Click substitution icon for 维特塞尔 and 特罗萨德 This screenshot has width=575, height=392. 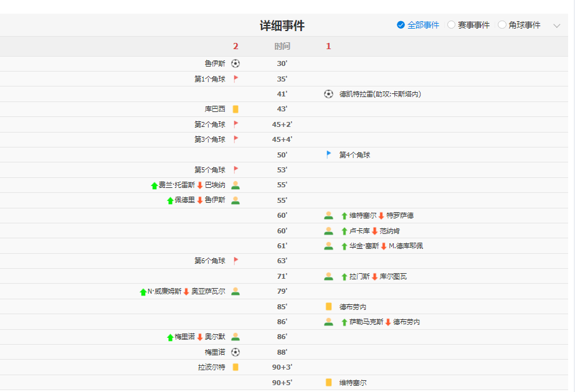(328, 215)
